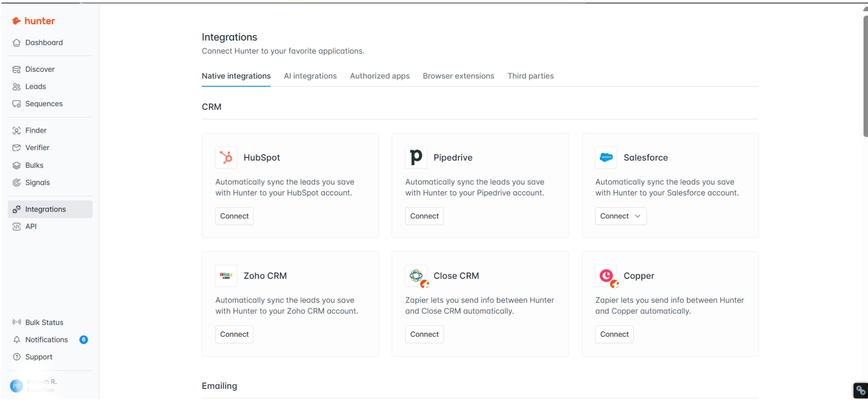This screenshot has width=868, height=400.
Task: Open the Leads people icon
Action: coord(16,86)
